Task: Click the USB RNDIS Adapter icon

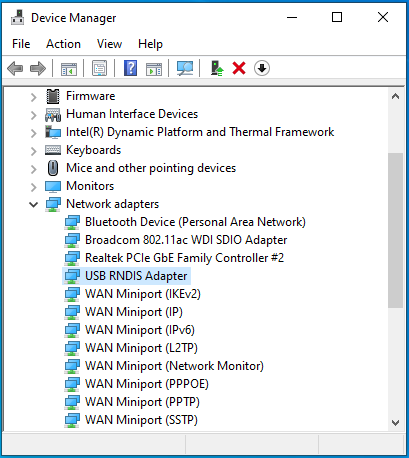Action: [72, 276]
